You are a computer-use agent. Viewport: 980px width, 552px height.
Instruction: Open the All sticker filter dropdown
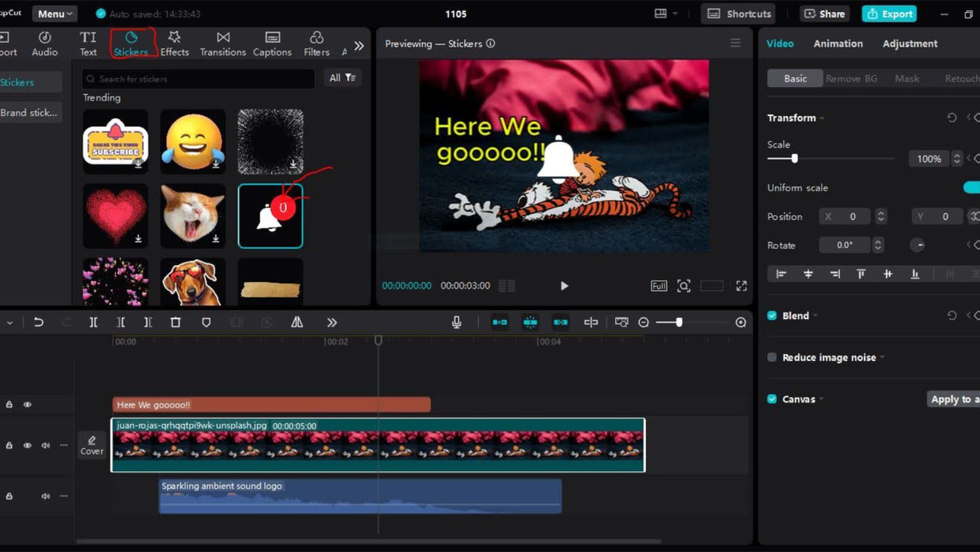[342, 78]
